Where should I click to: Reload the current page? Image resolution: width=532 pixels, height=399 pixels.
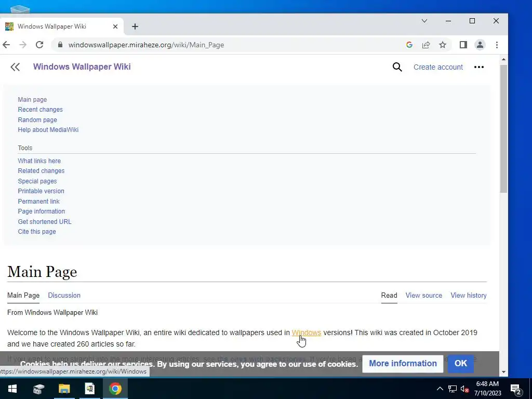39,45
